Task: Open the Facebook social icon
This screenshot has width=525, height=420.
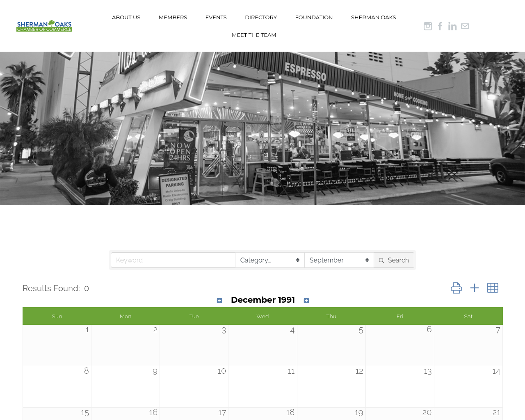Action: point(440,26)
